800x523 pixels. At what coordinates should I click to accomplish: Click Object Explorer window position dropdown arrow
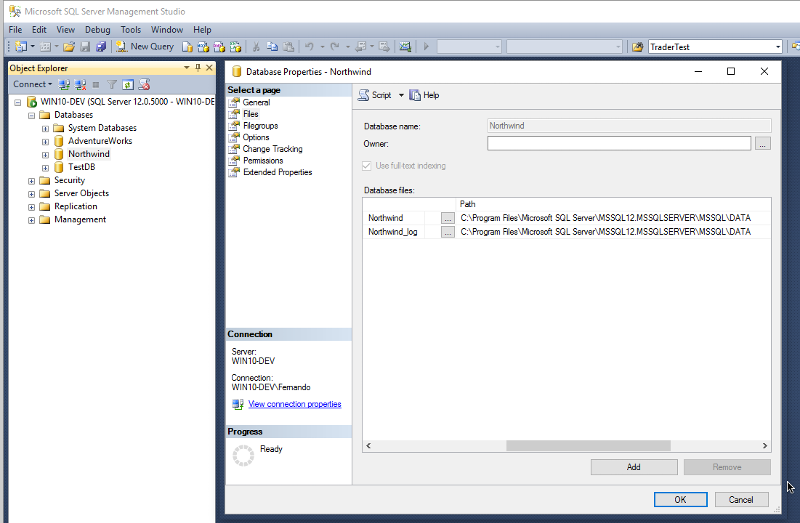click(x=186, y=67)
